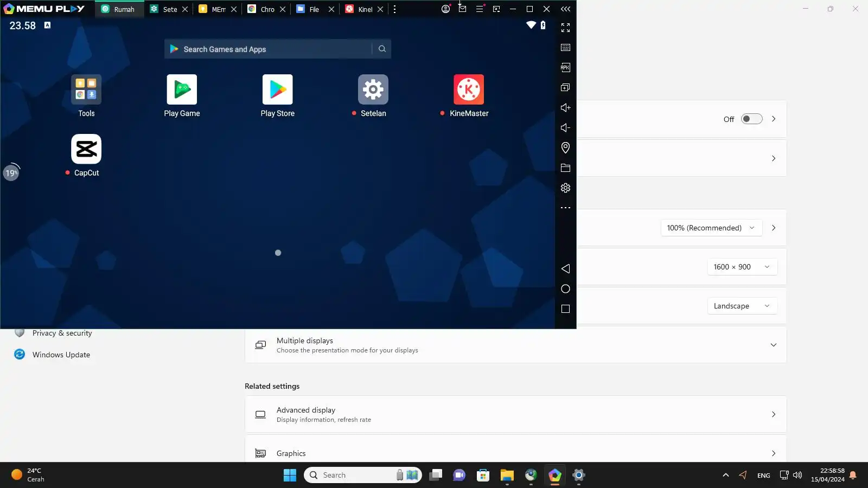Click the MEmu volume down icon
Image resolution: width=868 pixels, height=488 pixels.
tap(565, 128)
